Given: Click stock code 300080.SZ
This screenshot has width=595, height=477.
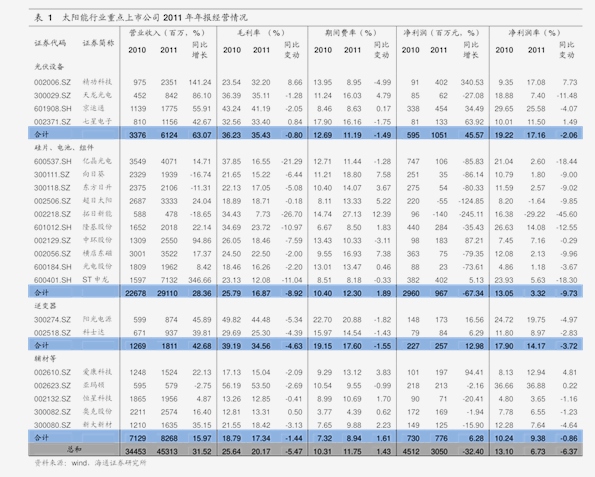Looking at the screenshot, I should 52,425.
